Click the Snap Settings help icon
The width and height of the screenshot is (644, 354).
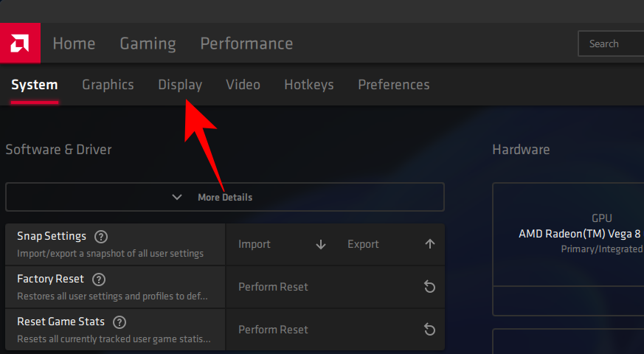tap(102, 237)
